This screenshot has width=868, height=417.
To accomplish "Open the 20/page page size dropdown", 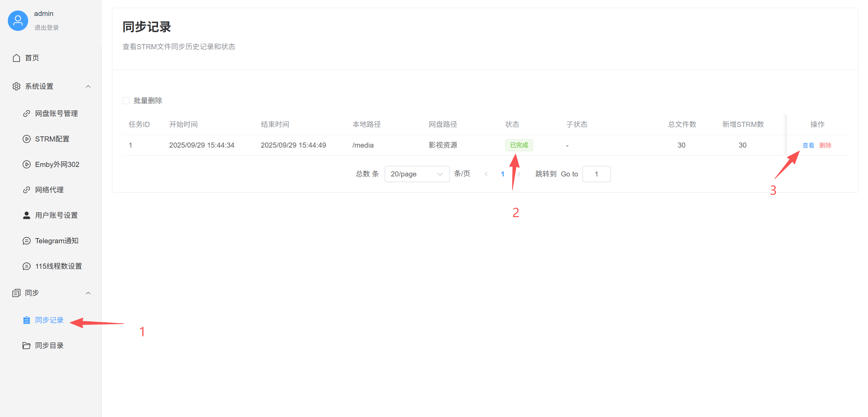I will click(x=417, y=174).
